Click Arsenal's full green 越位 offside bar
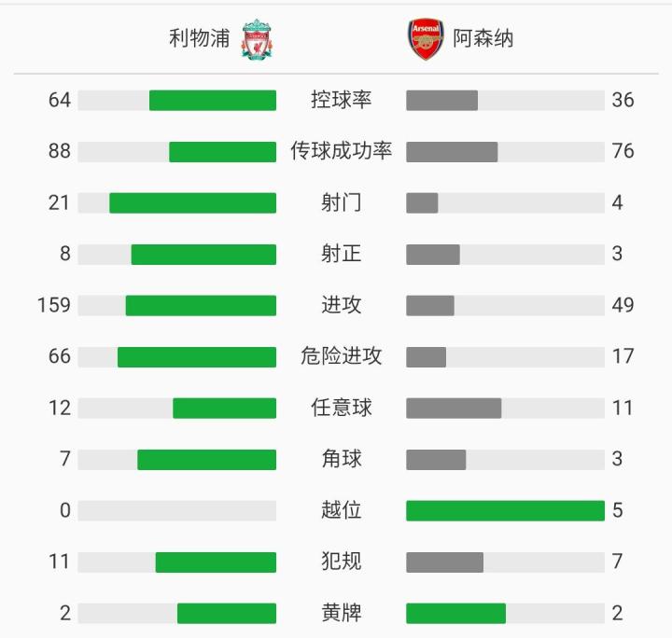Image resolution: width=672 pixels, height=638 pixels. [x=505, y=510]
